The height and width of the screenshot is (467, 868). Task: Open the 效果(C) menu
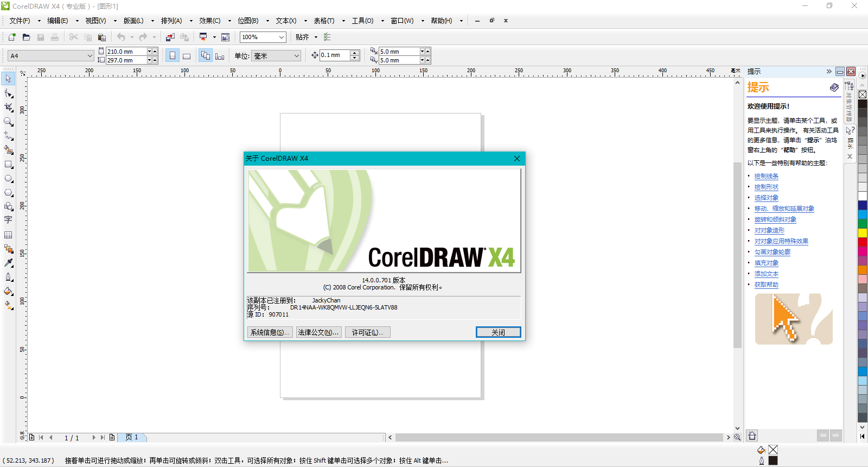[209, 21]
